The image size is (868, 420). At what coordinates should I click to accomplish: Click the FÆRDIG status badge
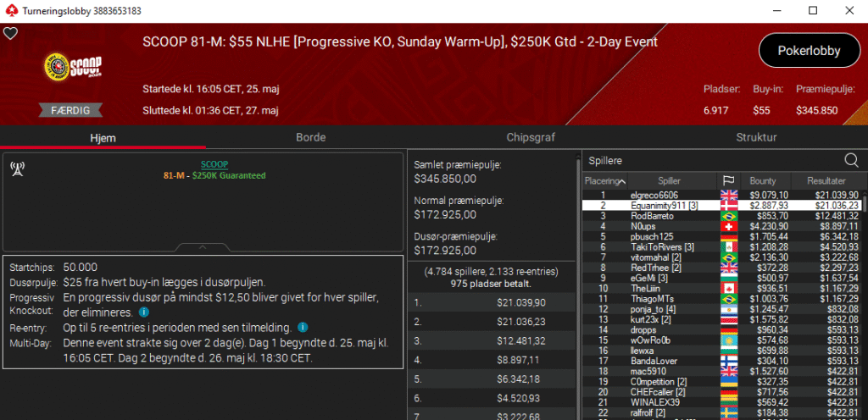[70, 111]
